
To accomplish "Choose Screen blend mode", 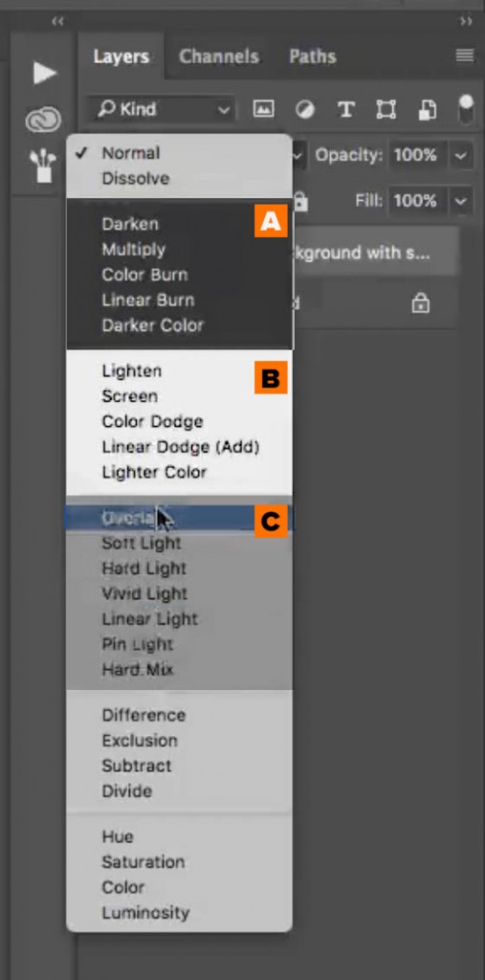I will coord(130,396).
